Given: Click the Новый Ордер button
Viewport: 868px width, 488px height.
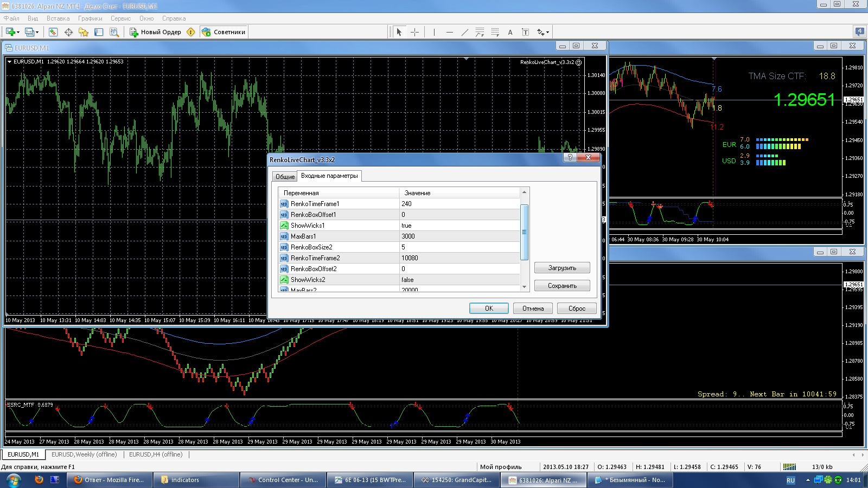Looking at the screenshot, I should click(156, 32).
